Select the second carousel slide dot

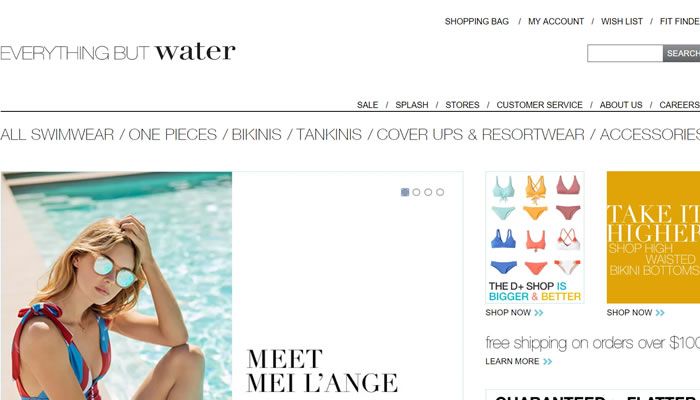[417, 192]
